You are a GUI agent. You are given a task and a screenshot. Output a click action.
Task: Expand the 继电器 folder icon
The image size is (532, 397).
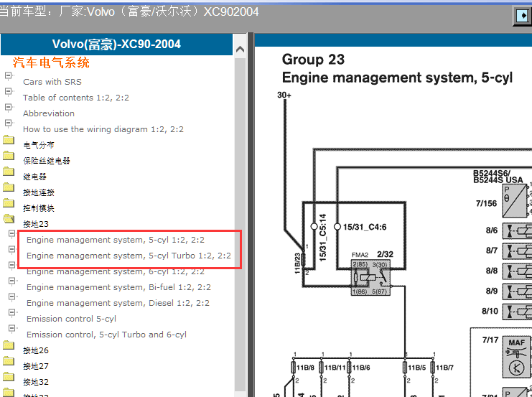(x=9, y=171)
